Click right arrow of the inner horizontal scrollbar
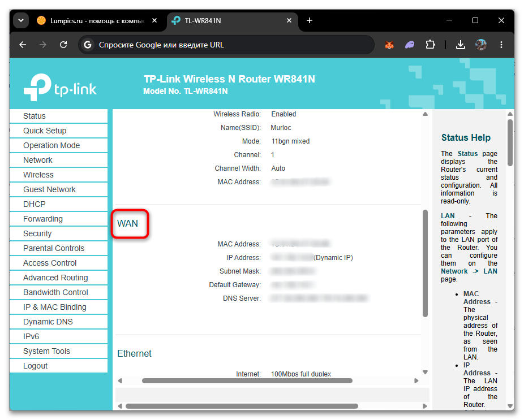524x420 pixels. pos(416,380)
